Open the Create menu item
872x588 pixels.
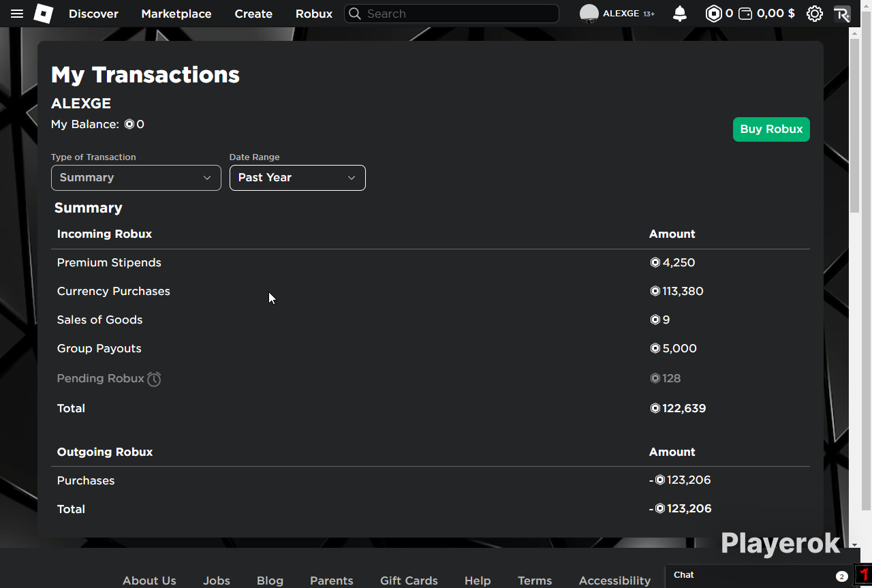click(x=253, y=14)
